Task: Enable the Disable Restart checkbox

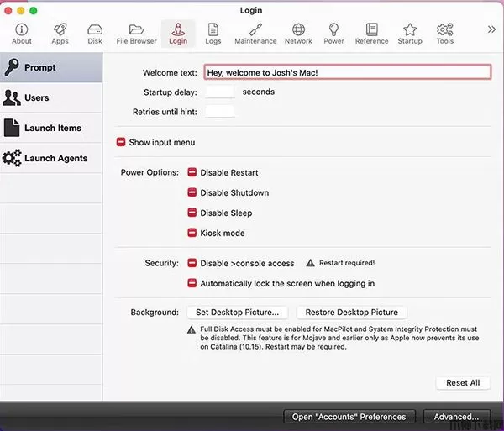Action: 192,173
